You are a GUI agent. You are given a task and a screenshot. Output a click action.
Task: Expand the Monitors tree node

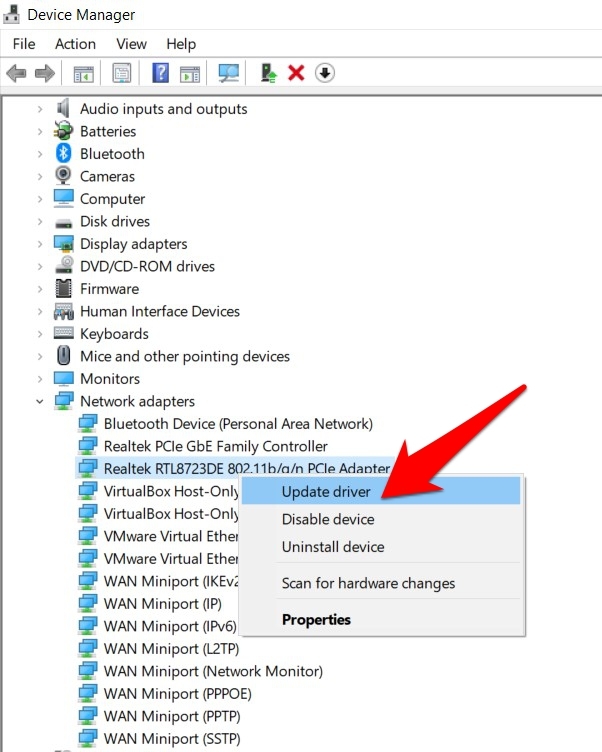[40, 379]
